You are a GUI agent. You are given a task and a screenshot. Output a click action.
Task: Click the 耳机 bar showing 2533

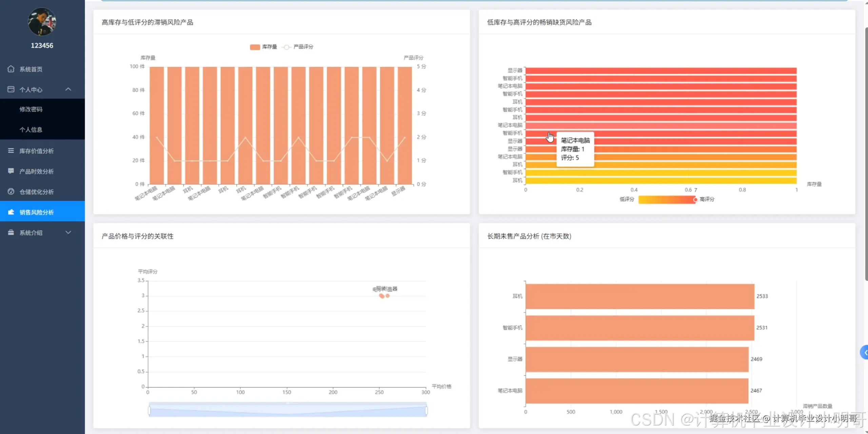(x=640, y=296)
